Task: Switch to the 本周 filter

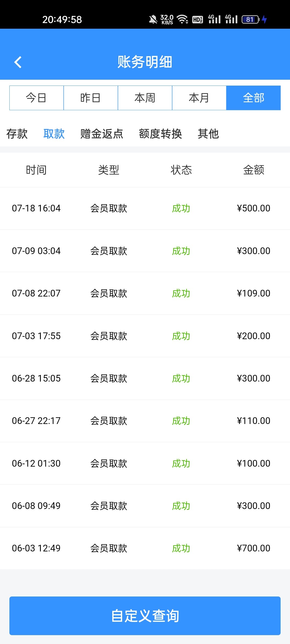Action: coord(145,98)
